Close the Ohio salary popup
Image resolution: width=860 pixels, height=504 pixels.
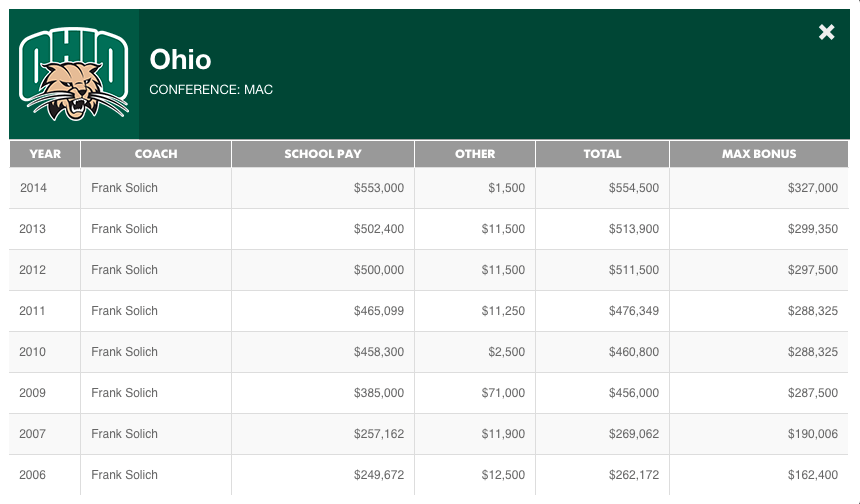click(x=826, y=32)
